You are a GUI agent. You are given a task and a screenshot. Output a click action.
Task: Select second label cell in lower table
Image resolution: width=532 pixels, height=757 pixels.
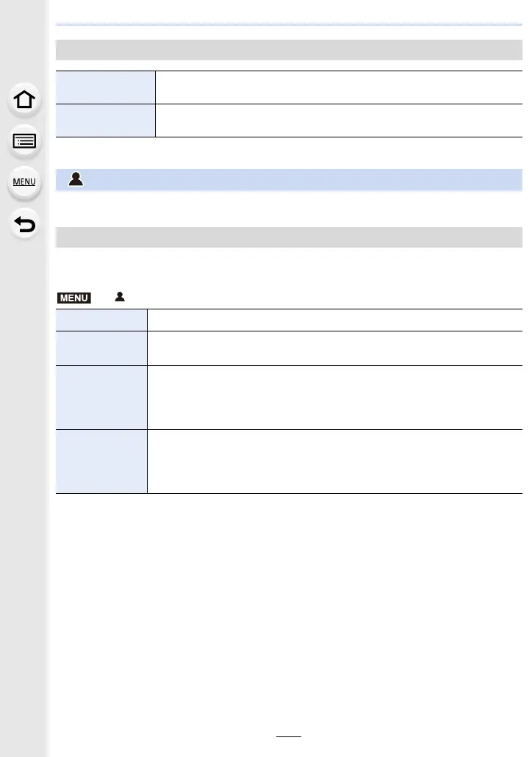[101, 348]
